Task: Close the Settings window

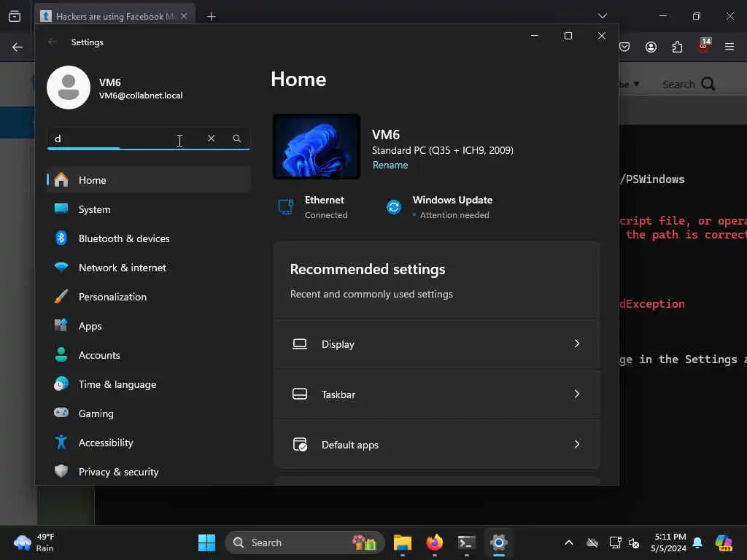Action: click(x=602, y=36)
